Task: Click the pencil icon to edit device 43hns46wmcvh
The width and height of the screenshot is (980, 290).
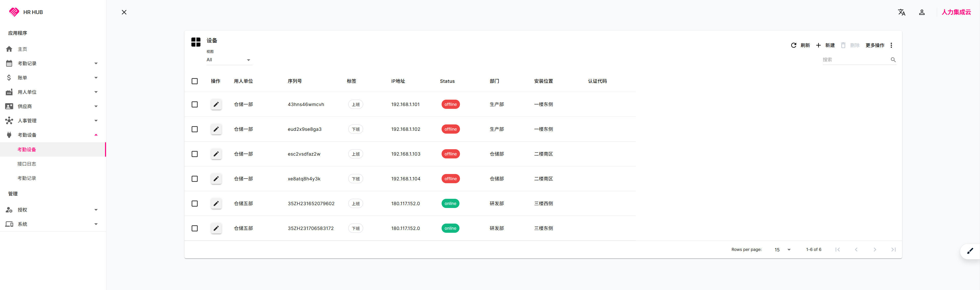Action: (x=216, y=104)
